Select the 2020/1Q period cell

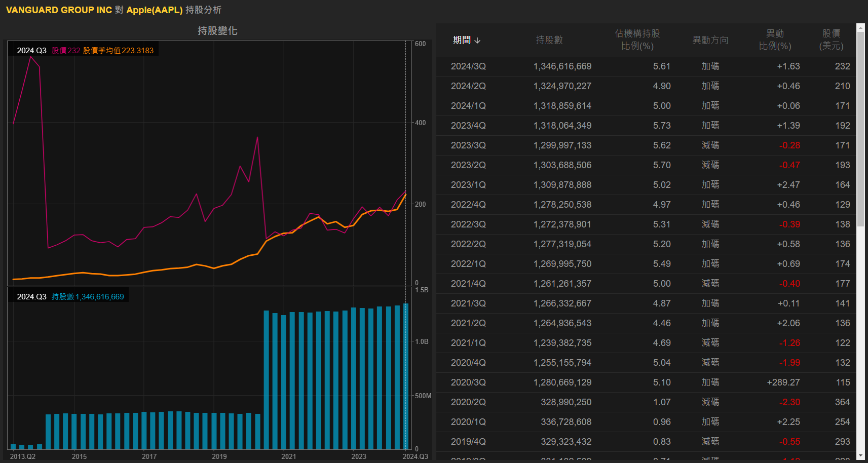(x=468, y=422)
